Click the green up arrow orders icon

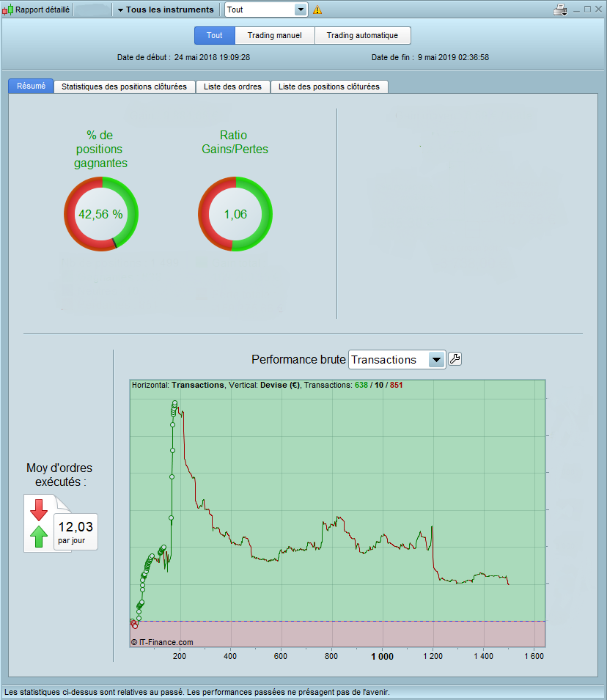(39, 536)
